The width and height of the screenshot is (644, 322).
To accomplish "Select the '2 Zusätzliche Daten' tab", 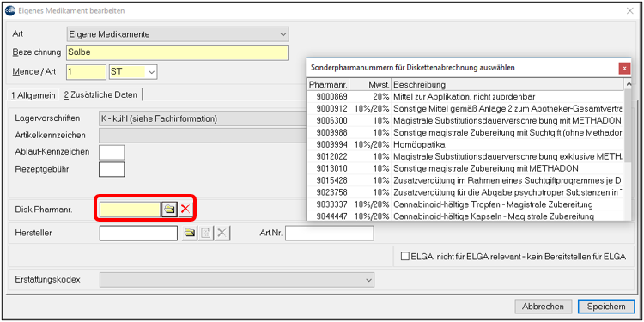I will [100, 94].
